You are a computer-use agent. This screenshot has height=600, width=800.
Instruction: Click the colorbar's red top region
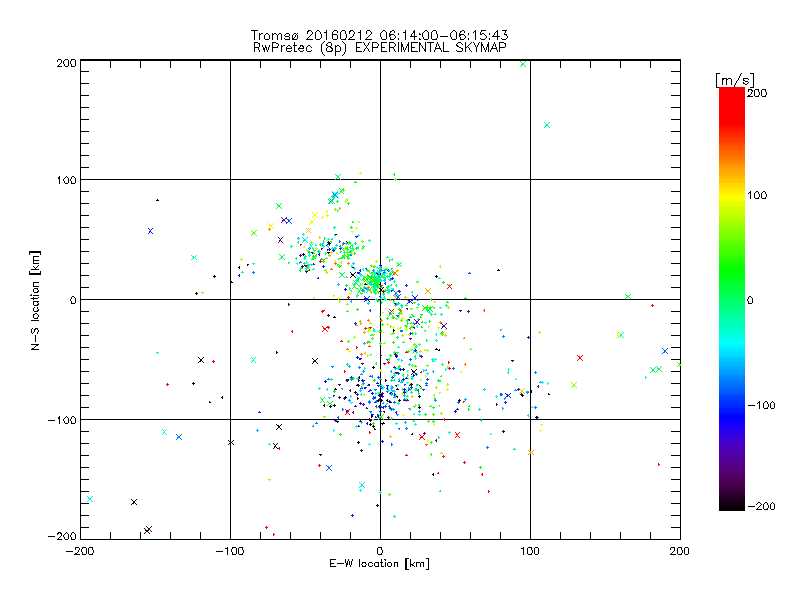coord(732,107)
